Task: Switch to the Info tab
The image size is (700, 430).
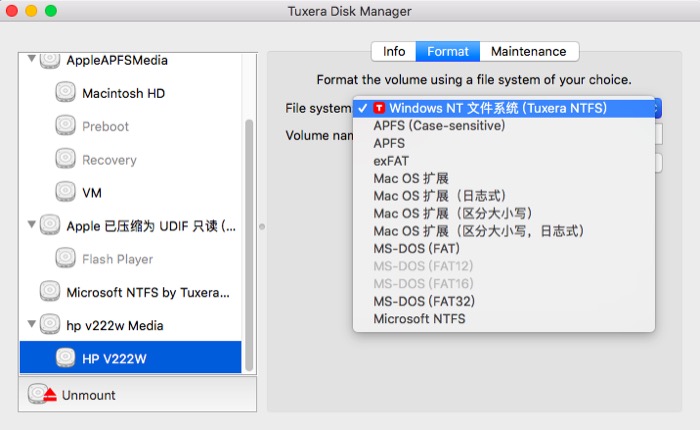Action: tap(394, 51)
